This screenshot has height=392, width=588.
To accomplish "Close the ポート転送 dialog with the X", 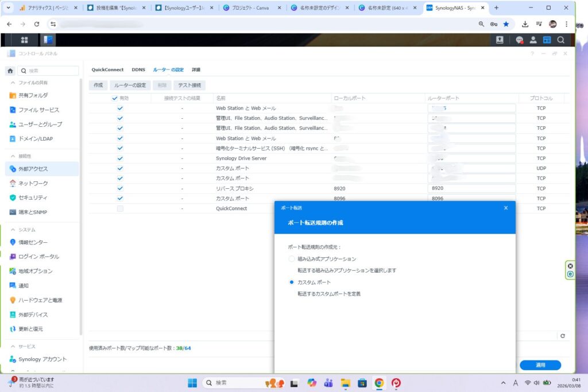I will 506,208.
